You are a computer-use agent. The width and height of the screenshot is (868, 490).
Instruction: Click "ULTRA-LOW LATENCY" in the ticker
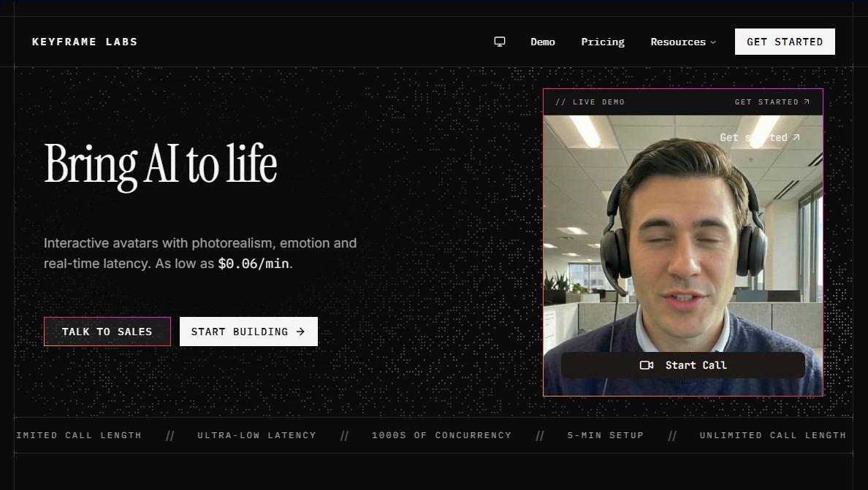257,435
